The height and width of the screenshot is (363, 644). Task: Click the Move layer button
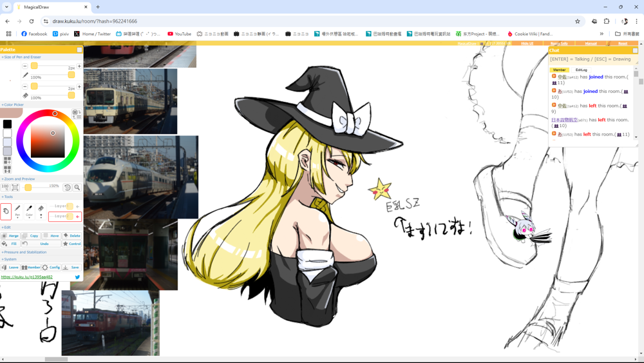click(x=52, y=236)
